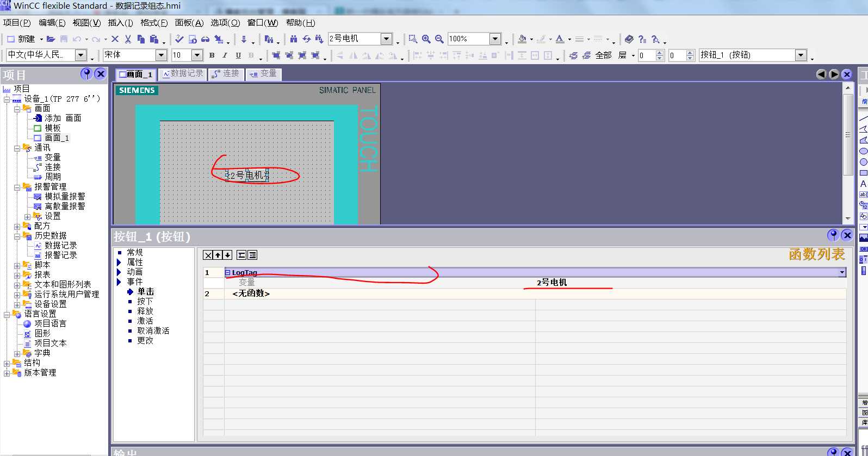Delete selection with the X toolbar icon
This screenshot has height=456, width=868.
[115, 39]
